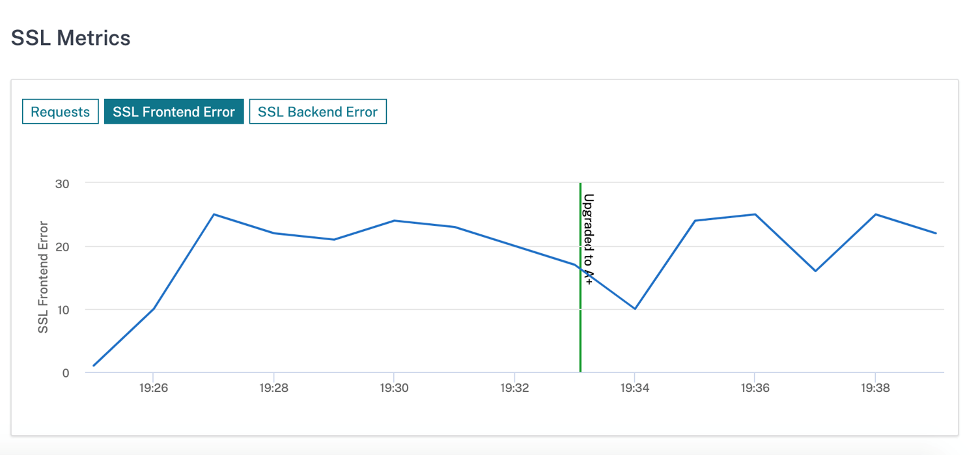The height and width of the screenshot is (455, 980).
Task: Select the 19:28 x-axis time label
Action: click(274, 388)
